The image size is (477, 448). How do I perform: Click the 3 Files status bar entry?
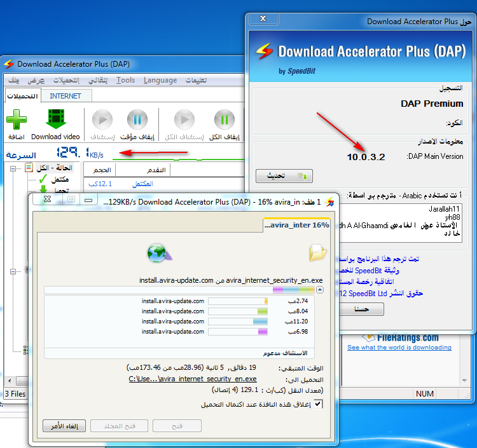click(x=15, y=394)
